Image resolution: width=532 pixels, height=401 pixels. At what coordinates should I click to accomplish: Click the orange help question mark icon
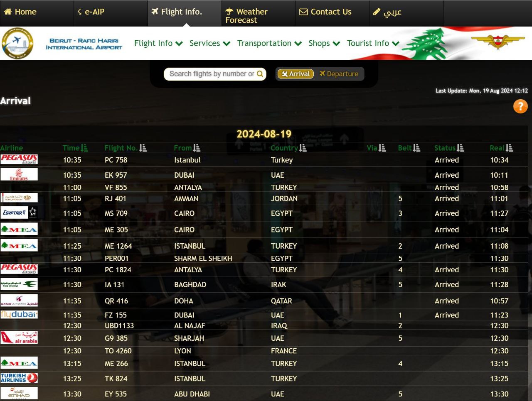tap(520, 106)
